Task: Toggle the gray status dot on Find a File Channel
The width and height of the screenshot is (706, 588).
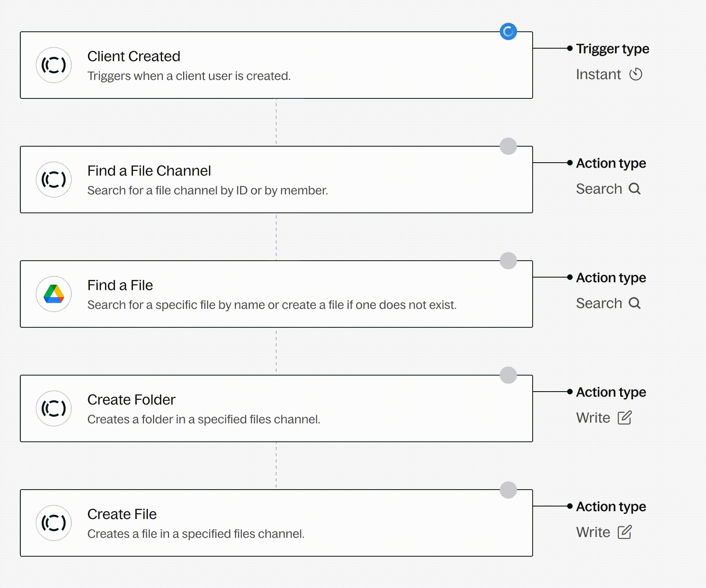Action: tap(508, 146)
